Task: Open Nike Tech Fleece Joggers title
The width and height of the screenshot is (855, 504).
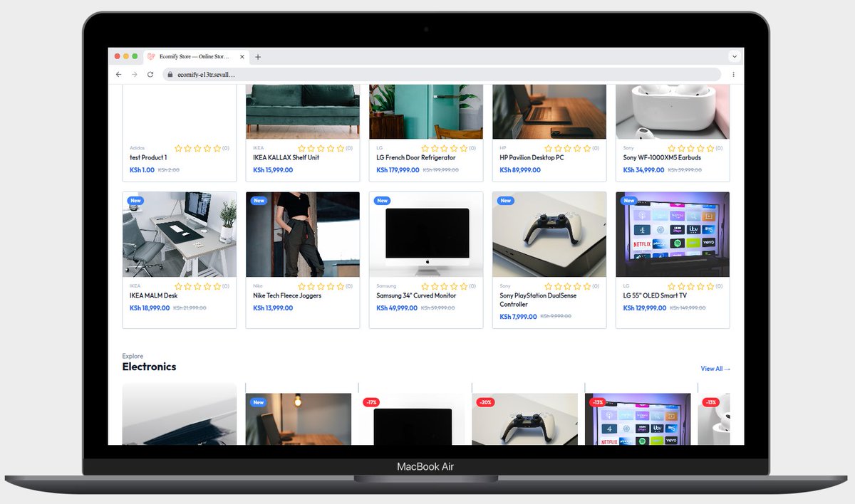Action: coord(287,295)
